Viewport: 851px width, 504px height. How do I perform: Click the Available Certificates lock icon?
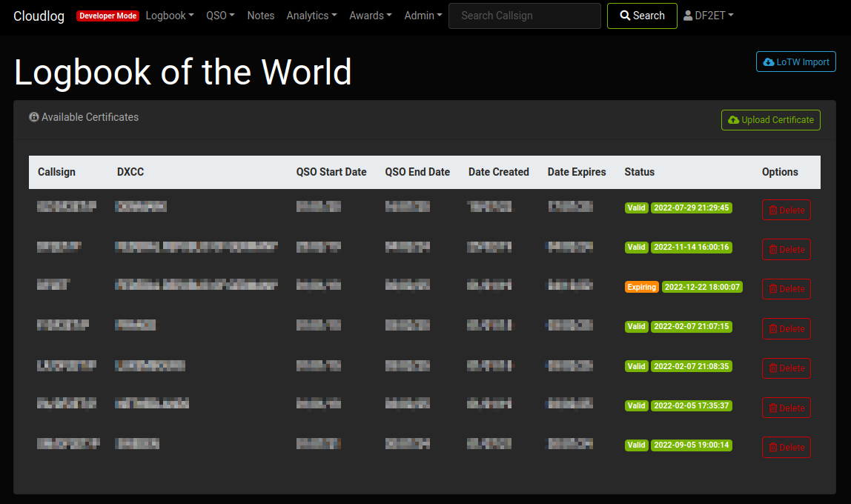33,117
